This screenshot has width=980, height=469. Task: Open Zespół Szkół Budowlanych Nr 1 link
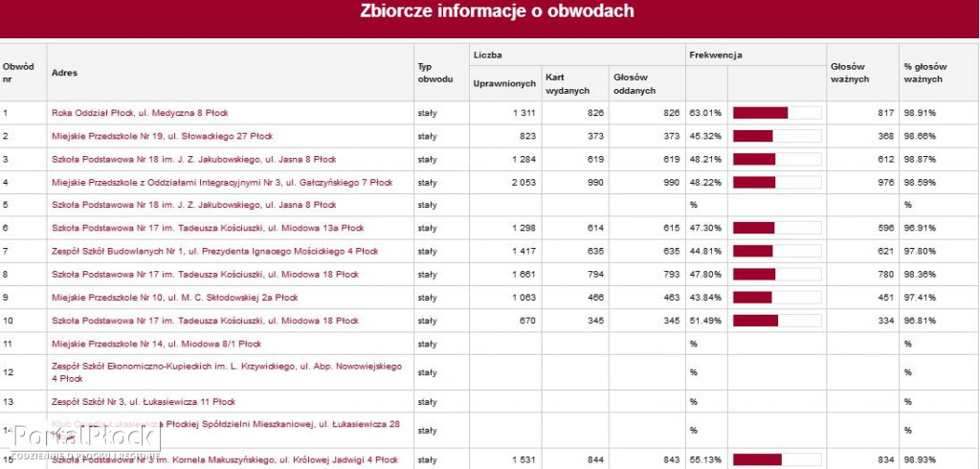coord(215,252)
